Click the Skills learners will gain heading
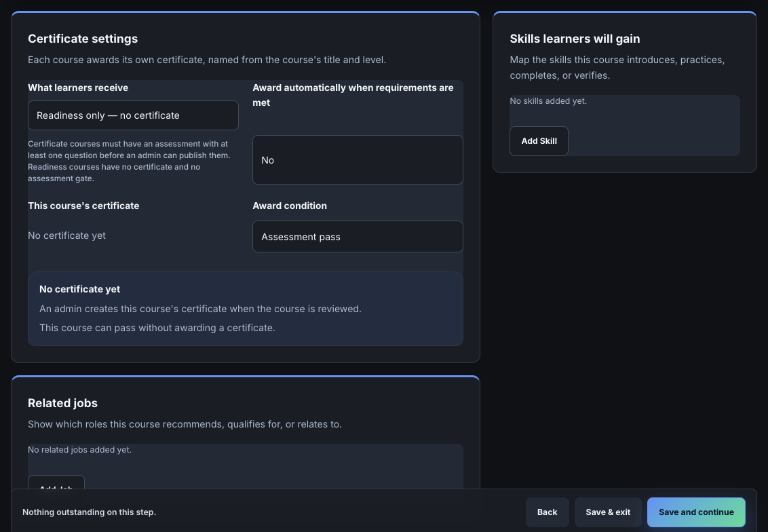 [575, 39]
